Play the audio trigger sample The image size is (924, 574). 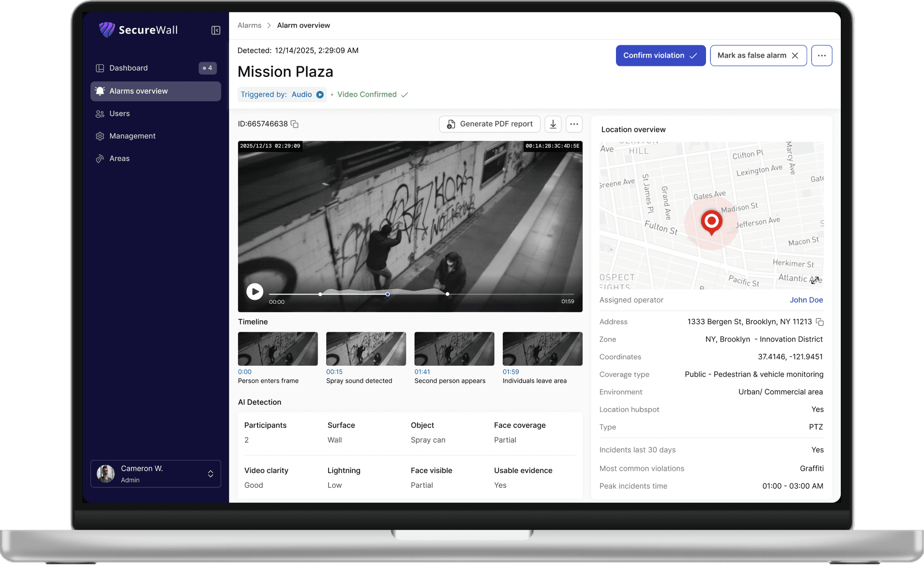pyautogui.click(x=320, y=95)
